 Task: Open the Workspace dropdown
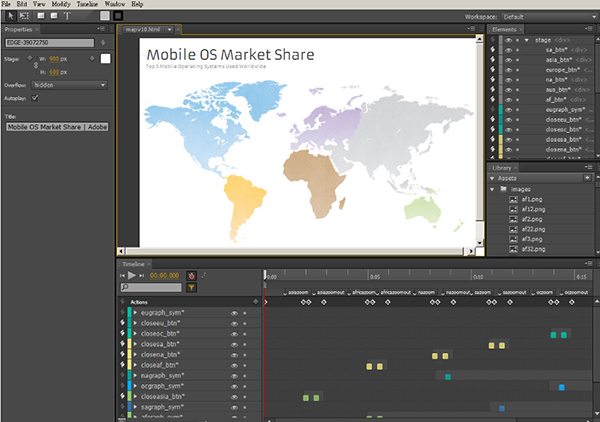547,17
